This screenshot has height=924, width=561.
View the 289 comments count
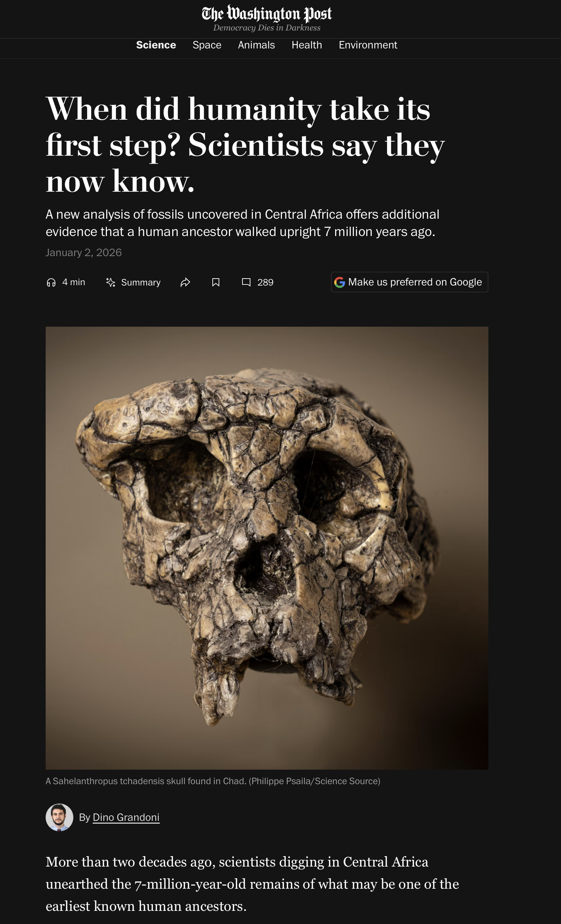(265, 282)
